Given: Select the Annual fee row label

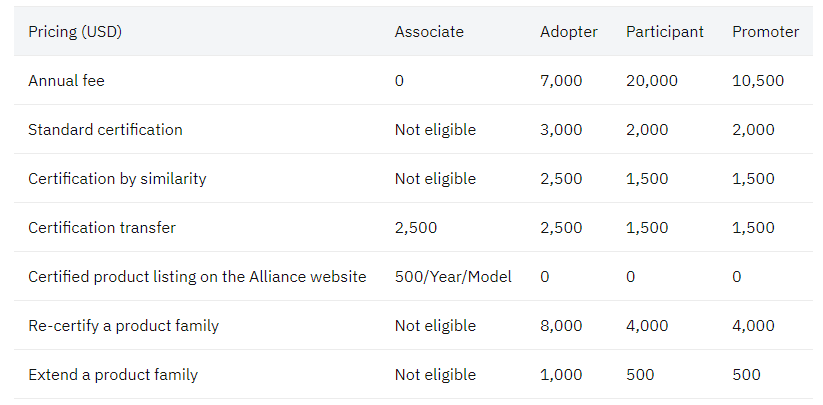Looking at the screenshot, I should tap(66, 81).
